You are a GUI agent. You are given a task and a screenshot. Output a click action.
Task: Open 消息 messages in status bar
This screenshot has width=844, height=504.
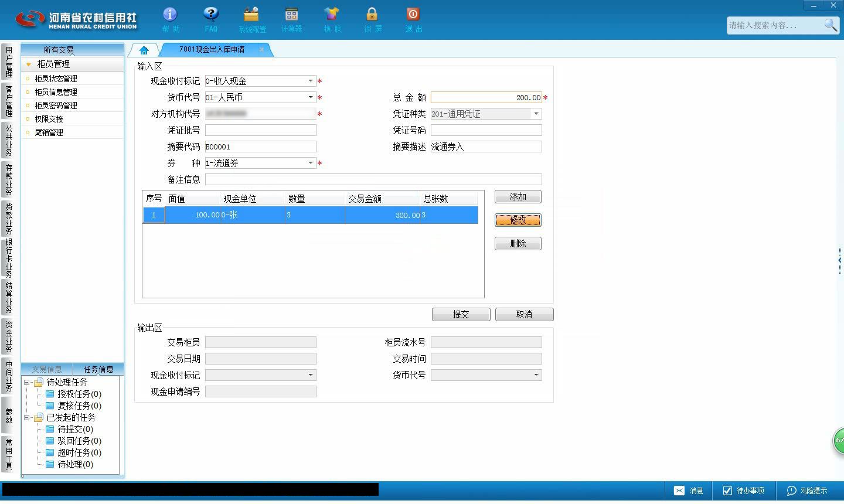click(689, 491)
